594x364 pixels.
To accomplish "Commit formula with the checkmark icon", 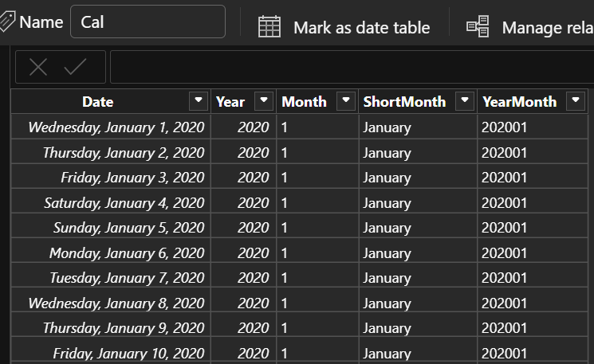I will tap(75, 67).
